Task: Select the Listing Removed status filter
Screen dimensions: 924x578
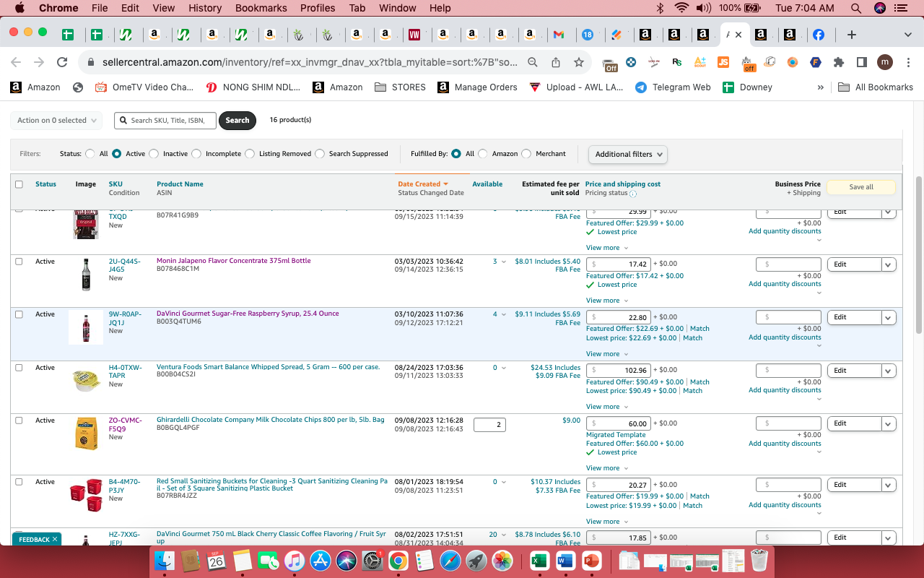Action: point(250,154)
